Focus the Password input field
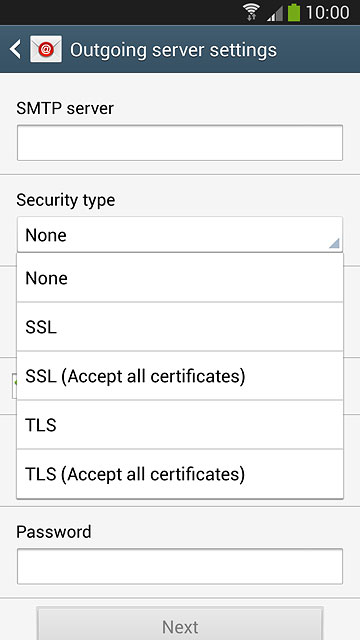360x640 pixels. (180, 567)
